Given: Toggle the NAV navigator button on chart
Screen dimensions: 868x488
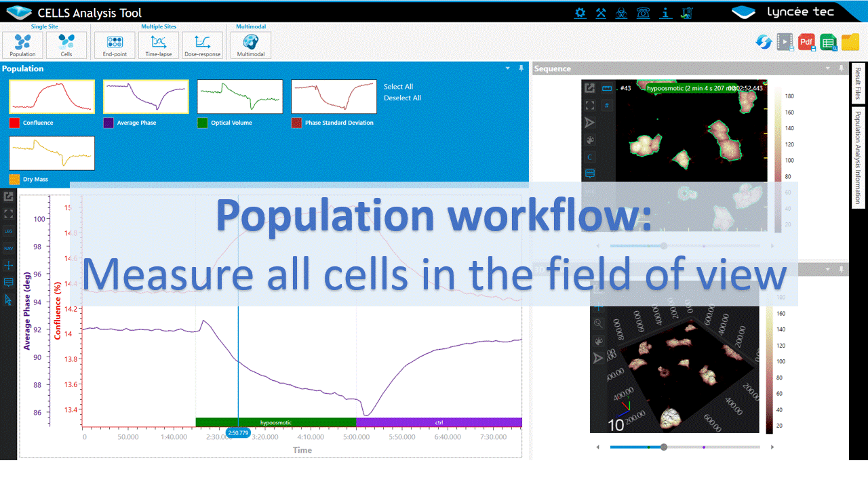Looking at the screenshot, I should pos(8,248).
